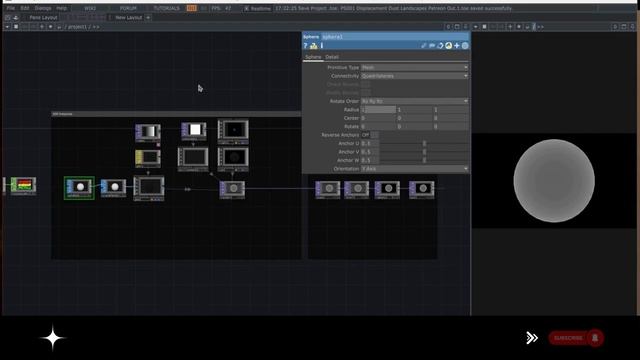
Task: Open the Python help icon in parameters
Action: click(313, 46)
